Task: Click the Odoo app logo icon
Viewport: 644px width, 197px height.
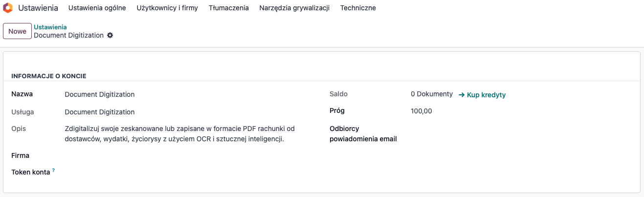Action: pyautogui.click(x=8, y=8)
